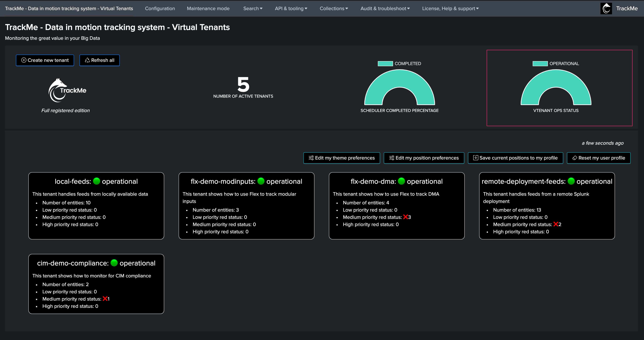Screen dimensions: 644x340
Task: Click the TrackMe fox logo in top-right corner
Action: click(606, 8)
